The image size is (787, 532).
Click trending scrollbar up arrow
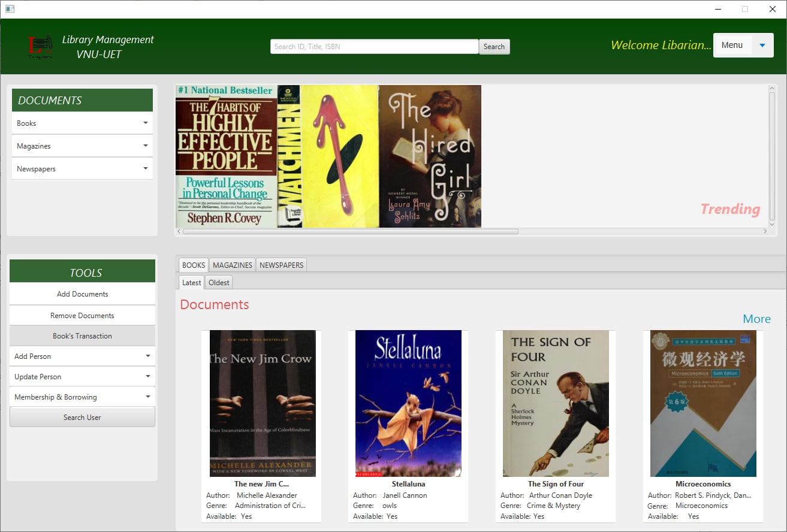[x=773, y=88]
